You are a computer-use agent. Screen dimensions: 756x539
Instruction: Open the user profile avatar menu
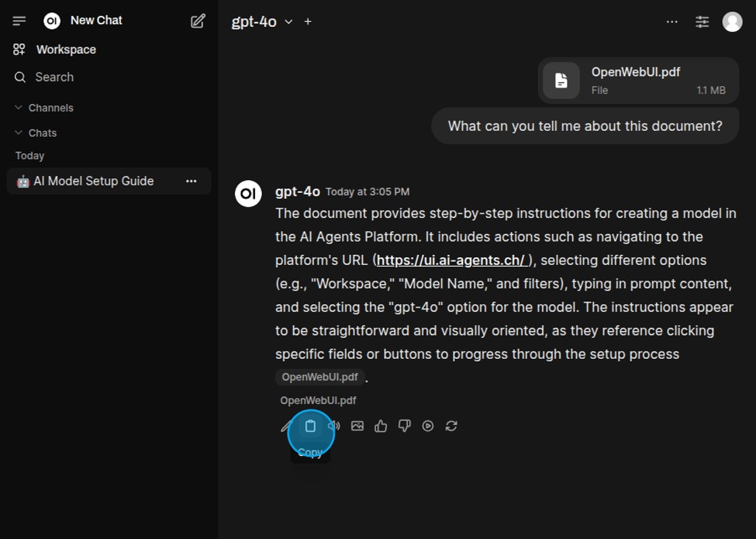click(732, 22)
